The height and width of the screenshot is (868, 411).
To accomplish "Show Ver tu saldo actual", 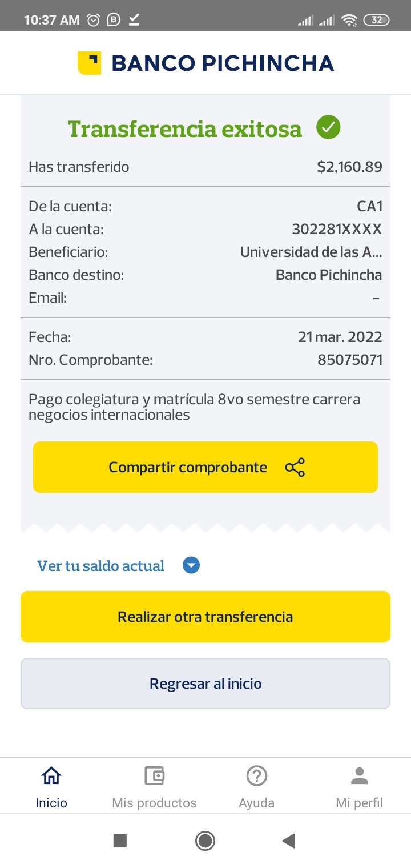I will point(101,566).
